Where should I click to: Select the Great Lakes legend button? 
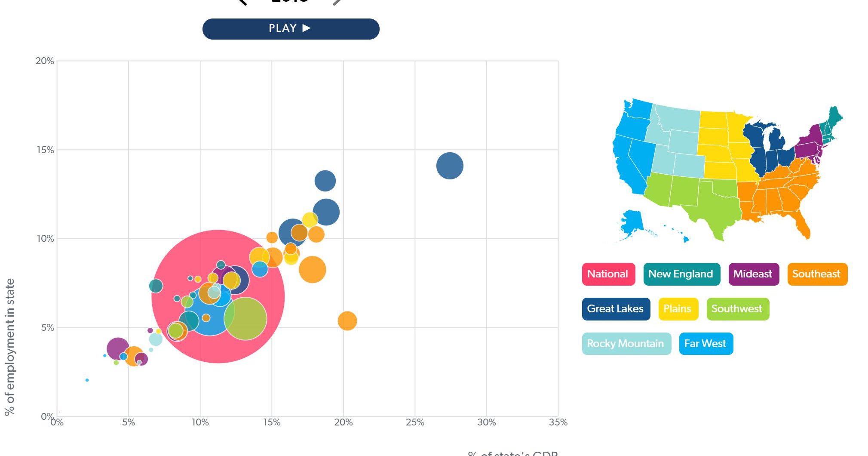615,309
